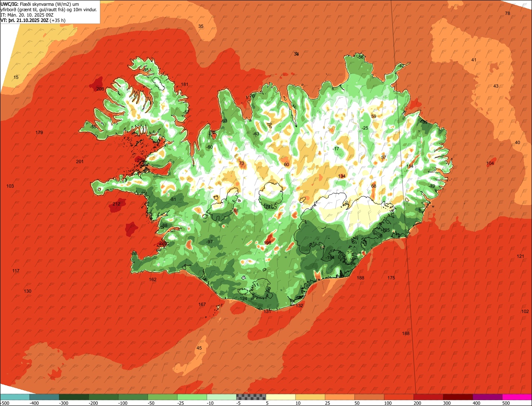Click the flux value 208 near Westfjords
The image size is (532, 406).
100,89
